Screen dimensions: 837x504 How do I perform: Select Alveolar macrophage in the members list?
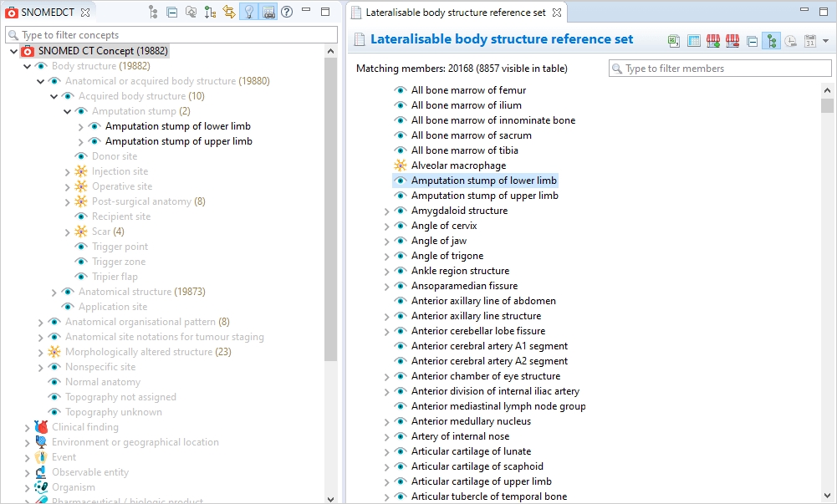pos(458,165)
